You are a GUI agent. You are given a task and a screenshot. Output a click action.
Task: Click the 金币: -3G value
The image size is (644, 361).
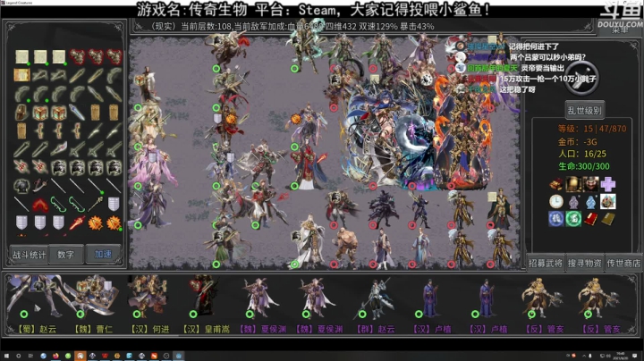(577, 142)
